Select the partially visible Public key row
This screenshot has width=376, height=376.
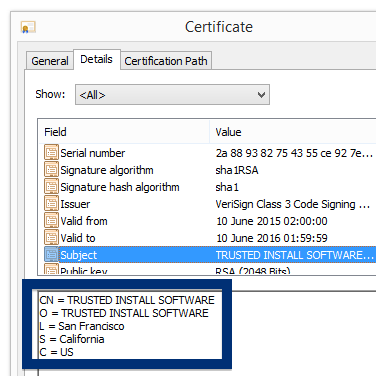207,270
